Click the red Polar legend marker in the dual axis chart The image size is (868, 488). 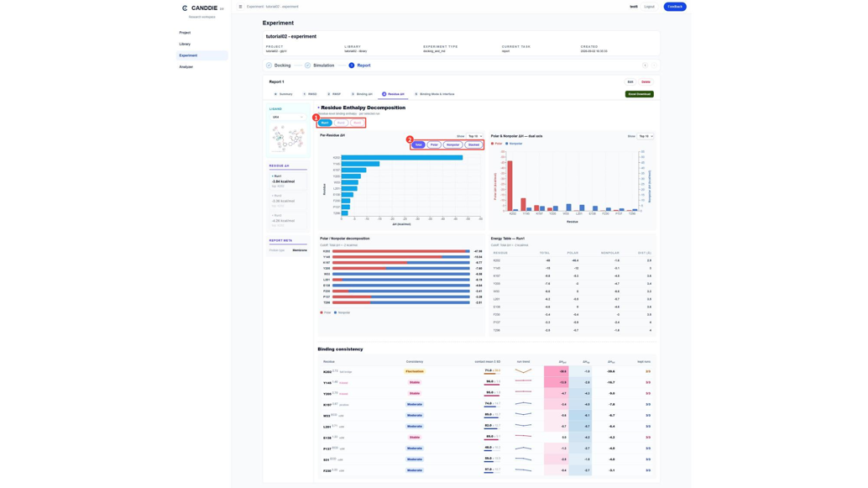(493, 144)
